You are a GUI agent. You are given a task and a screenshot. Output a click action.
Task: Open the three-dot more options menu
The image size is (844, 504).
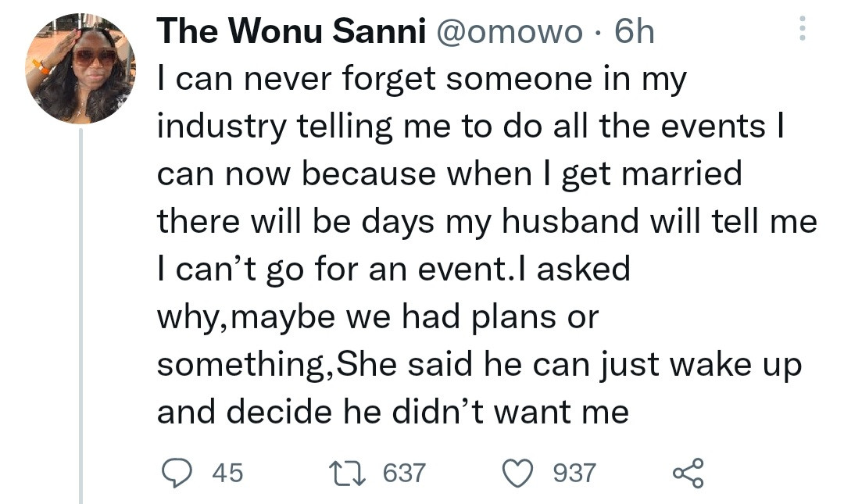click(x=802, y=29)
